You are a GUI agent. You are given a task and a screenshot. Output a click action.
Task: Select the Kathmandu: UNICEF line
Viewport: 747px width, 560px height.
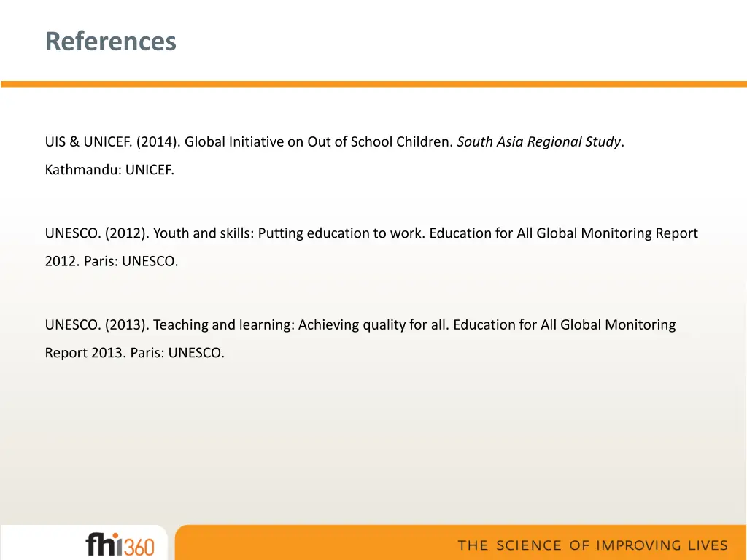[x=109, y=169]
